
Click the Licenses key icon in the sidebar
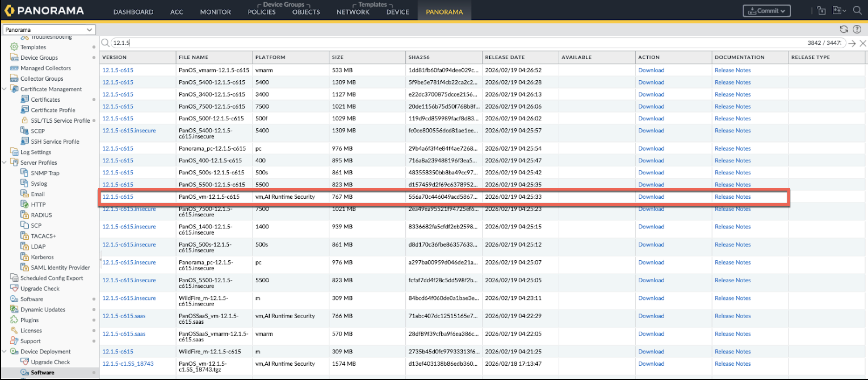point(14,330)
